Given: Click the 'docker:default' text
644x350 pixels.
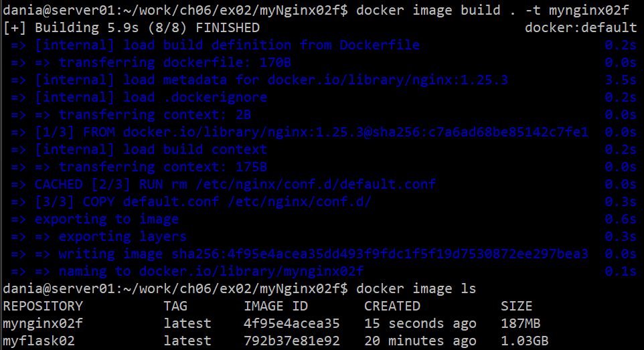Looking at the screenshot, I should tap(580, 27).
